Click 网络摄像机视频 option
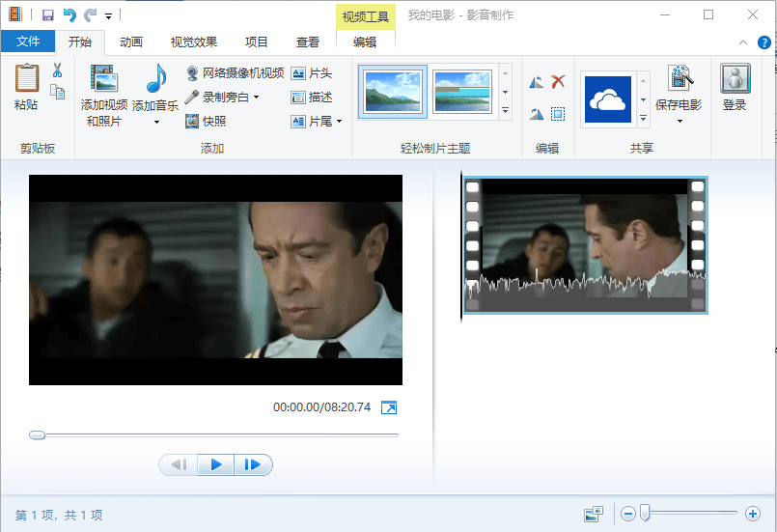 pos(235,73)
